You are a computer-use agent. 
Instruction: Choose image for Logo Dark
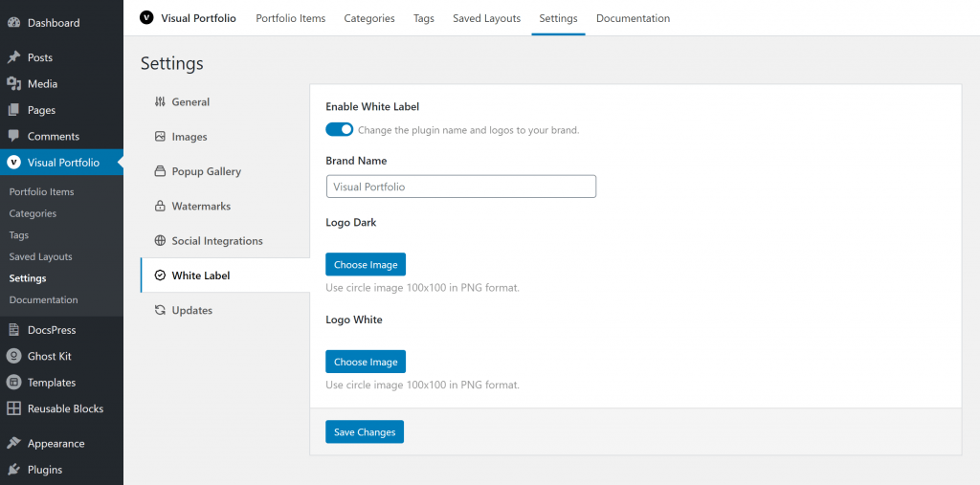366,264
